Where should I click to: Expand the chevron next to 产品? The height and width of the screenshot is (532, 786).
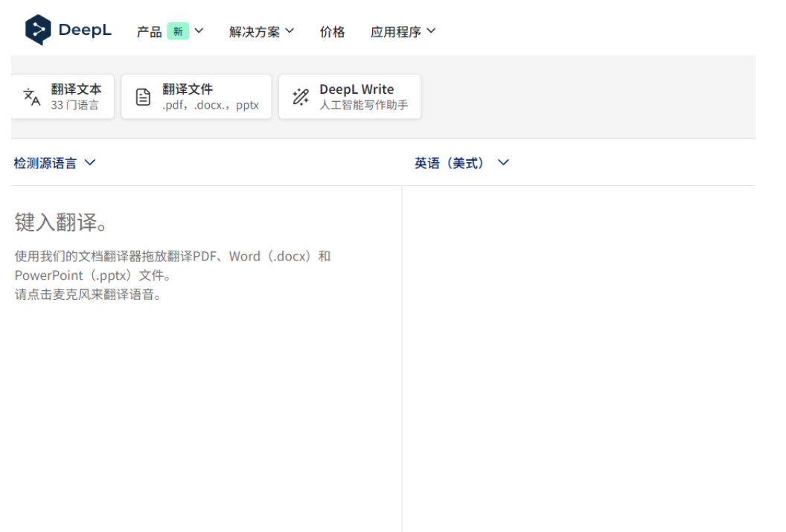point(199,31)
